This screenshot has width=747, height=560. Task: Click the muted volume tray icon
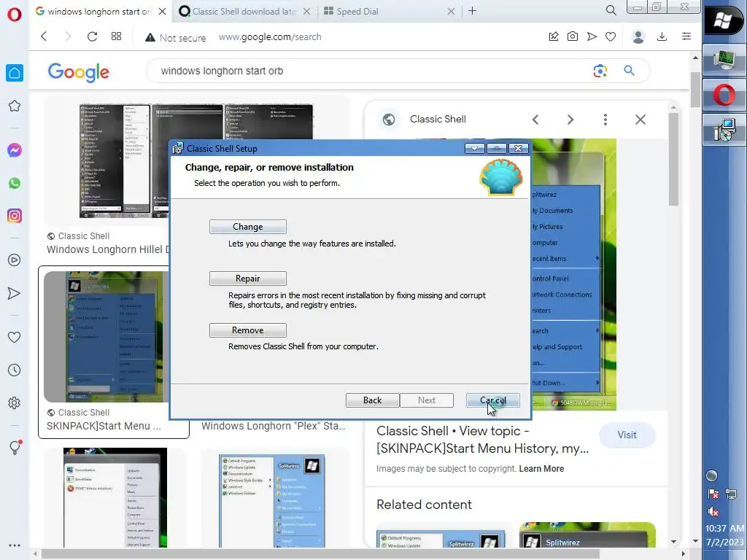pyautogui.click(x=713, y=511)
